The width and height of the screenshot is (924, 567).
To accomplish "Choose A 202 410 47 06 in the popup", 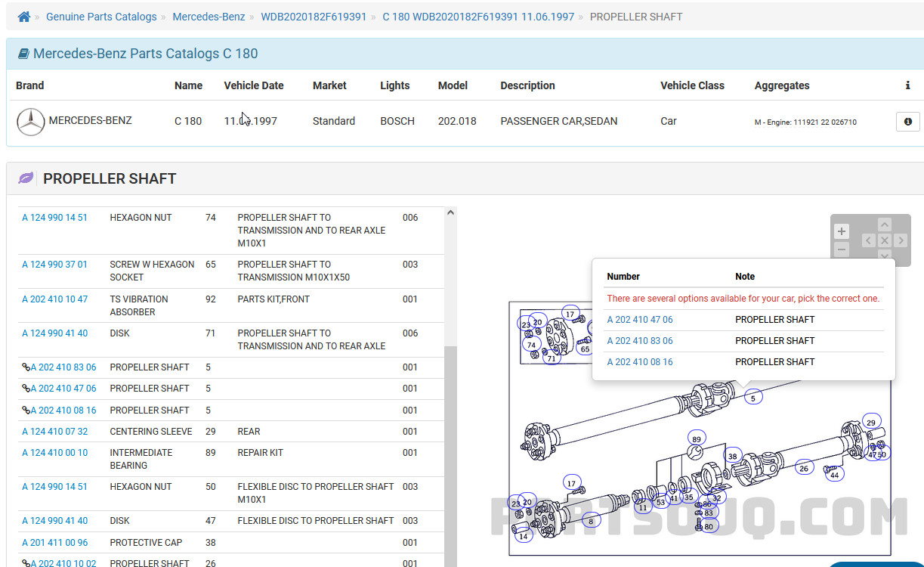I will (x=640, y=320).
